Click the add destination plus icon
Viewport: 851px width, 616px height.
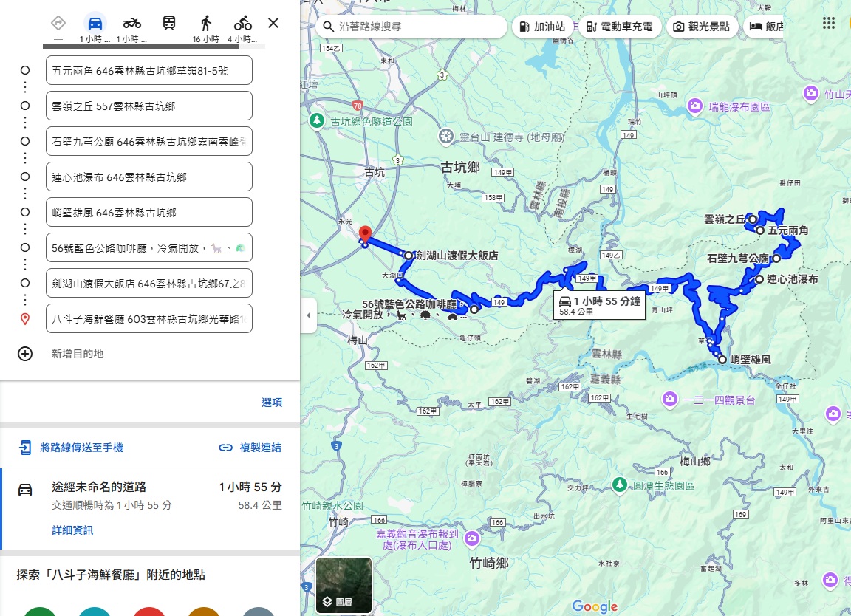(25, 354)
